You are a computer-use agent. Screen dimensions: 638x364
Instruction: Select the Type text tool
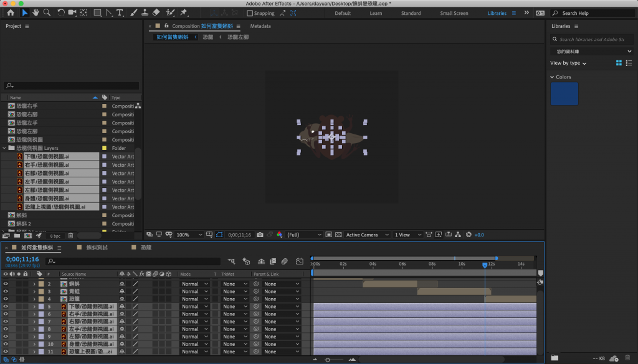(x=120, y=12)
